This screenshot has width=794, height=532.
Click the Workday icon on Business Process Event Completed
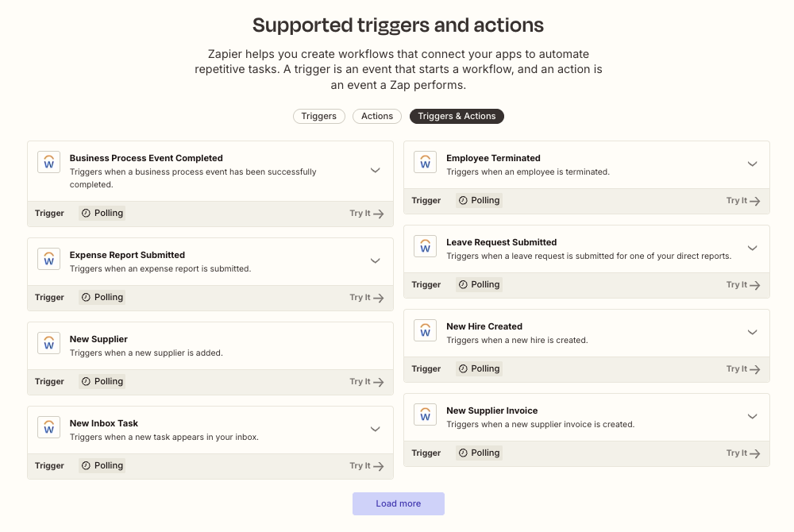click(48, 161)
